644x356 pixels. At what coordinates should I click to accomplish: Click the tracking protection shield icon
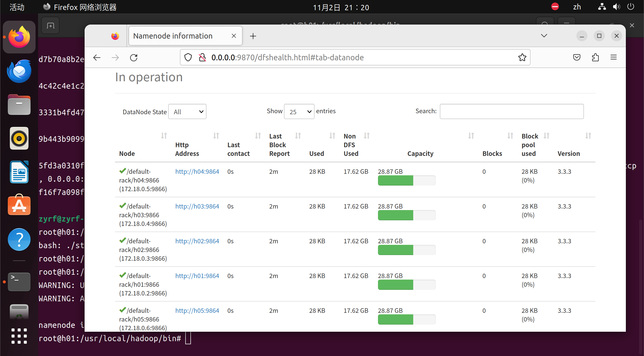[x=188, y=58]
